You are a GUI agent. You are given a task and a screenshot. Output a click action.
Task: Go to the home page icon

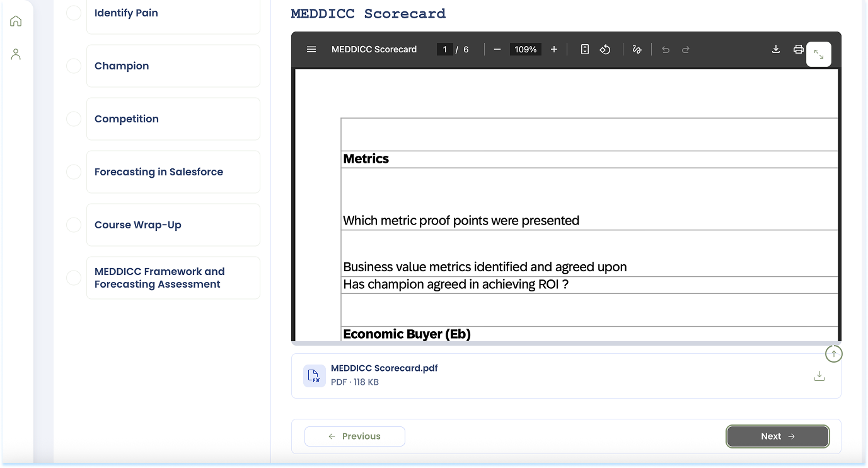pos(16,21)
